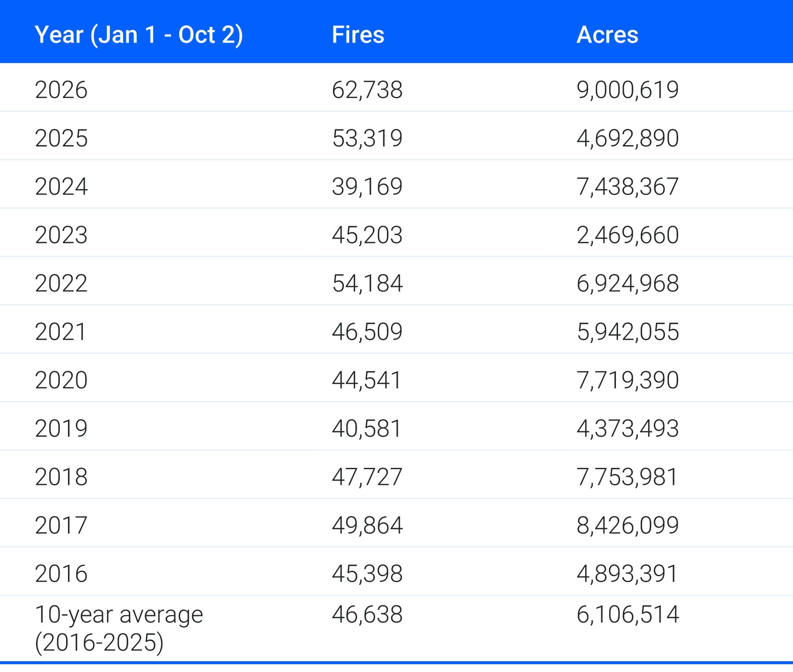Select the acres value '4,373,493'
The width and height of the screenshot is (793, 672).
pos(628,428)
